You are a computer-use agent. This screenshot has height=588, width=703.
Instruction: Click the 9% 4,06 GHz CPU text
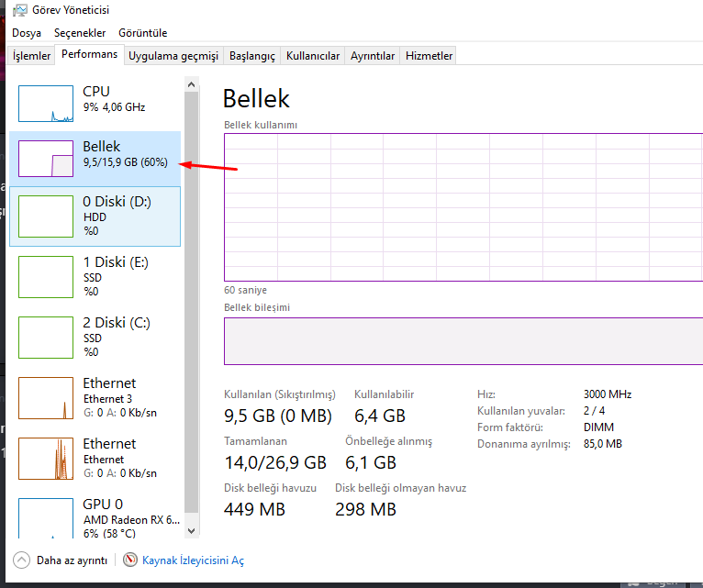(115, 107)
